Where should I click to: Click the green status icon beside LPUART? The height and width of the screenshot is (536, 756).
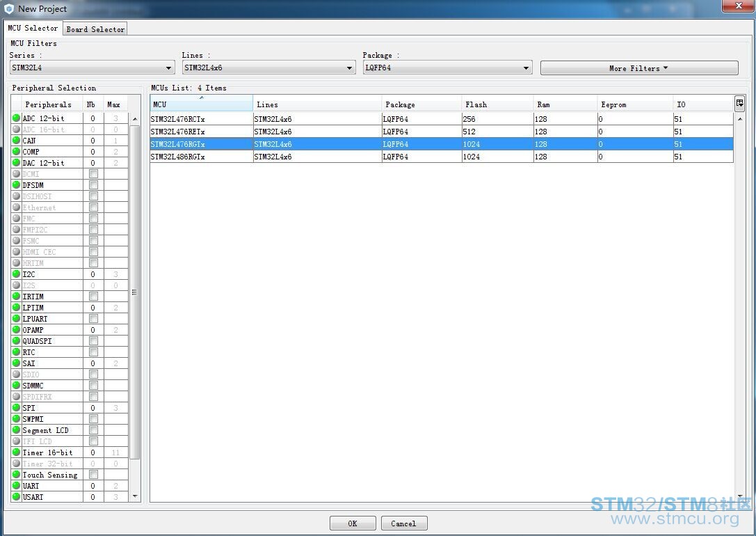[x=17, y=318]
